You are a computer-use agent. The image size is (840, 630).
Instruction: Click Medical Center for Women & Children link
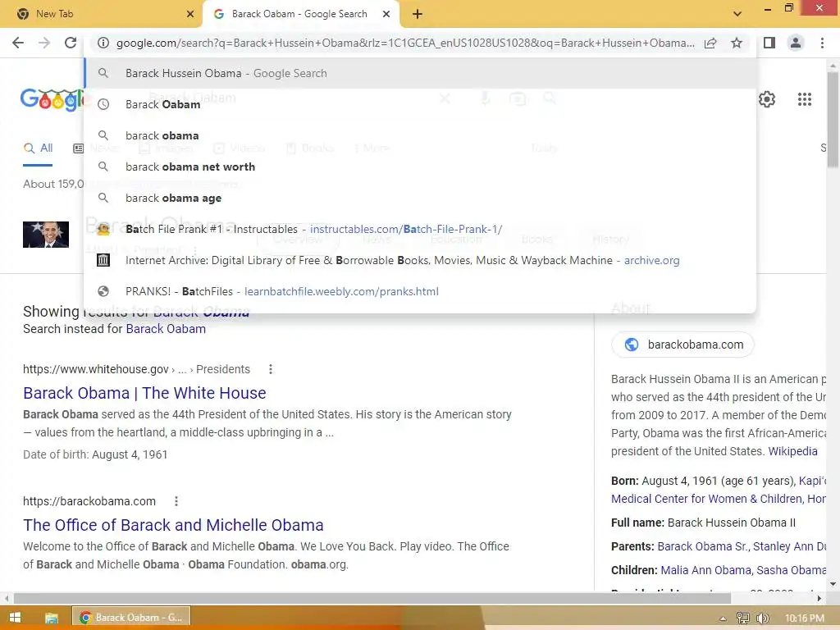(x=707, y=499)
